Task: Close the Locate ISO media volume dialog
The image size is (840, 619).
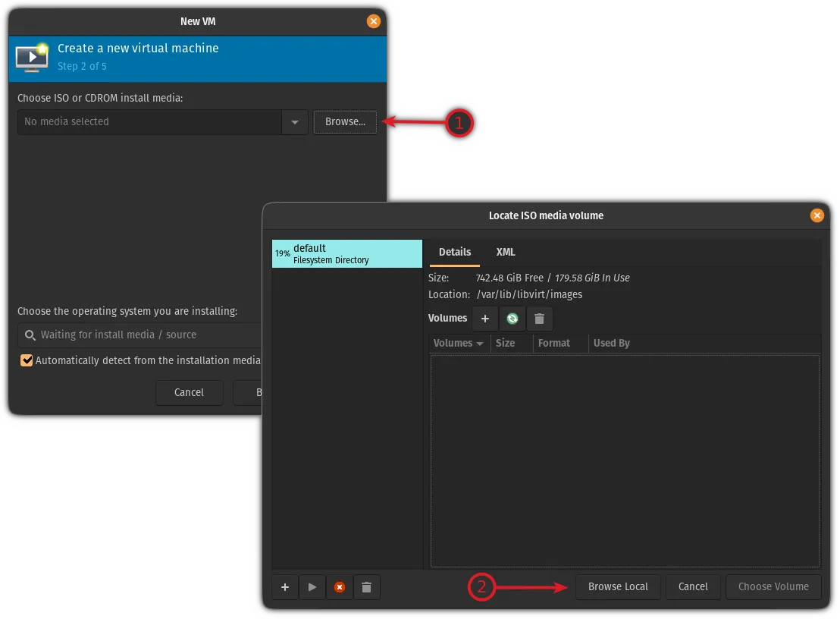Action: click(x=816, y=215)
